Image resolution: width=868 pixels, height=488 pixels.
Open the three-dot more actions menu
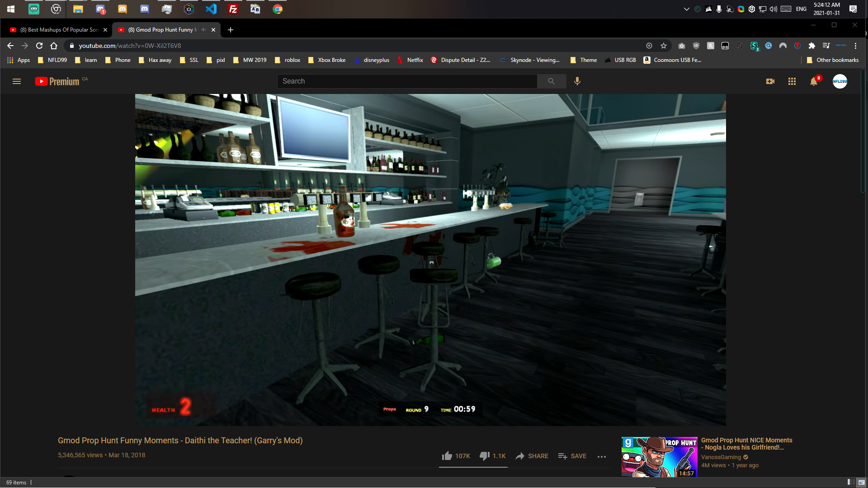click(x=601, y=456)
